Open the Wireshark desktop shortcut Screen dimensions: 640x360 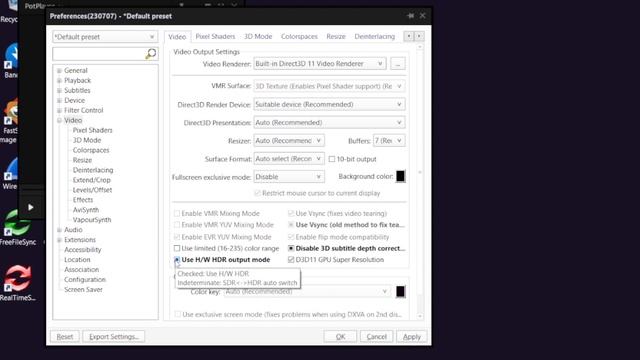click(10, 174)
